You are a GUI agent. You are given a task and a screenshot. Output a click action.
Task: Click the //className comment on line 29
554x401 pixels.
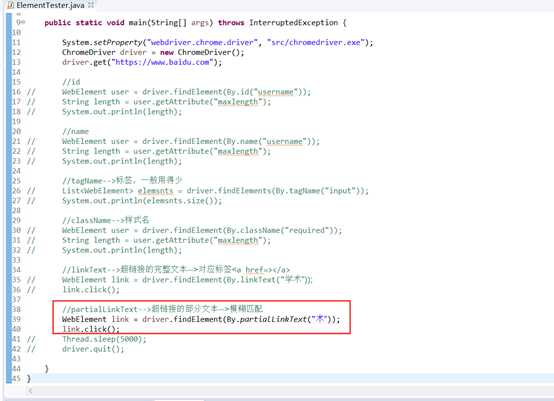tap(106, 220)
